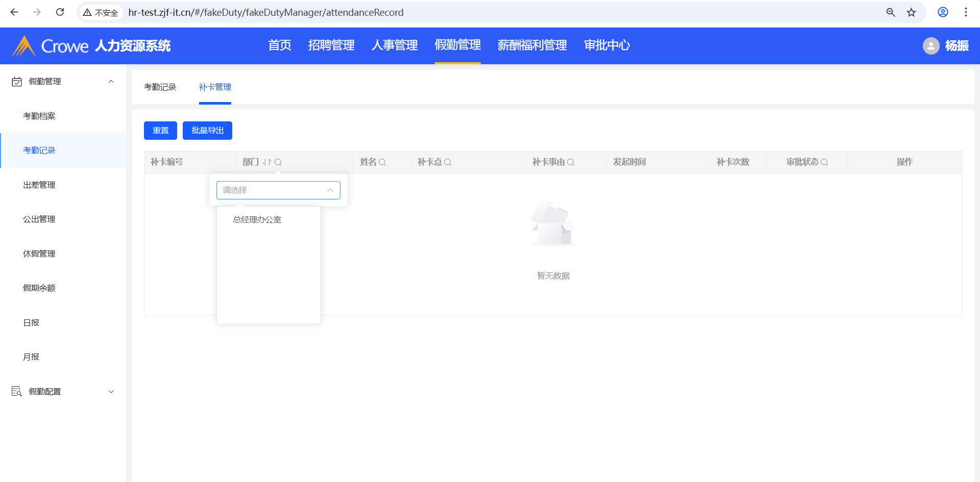980x482 pixels.
Task: Click search icon beside 姓名 column
Action: pyautogui.click(x=382, y=162)
